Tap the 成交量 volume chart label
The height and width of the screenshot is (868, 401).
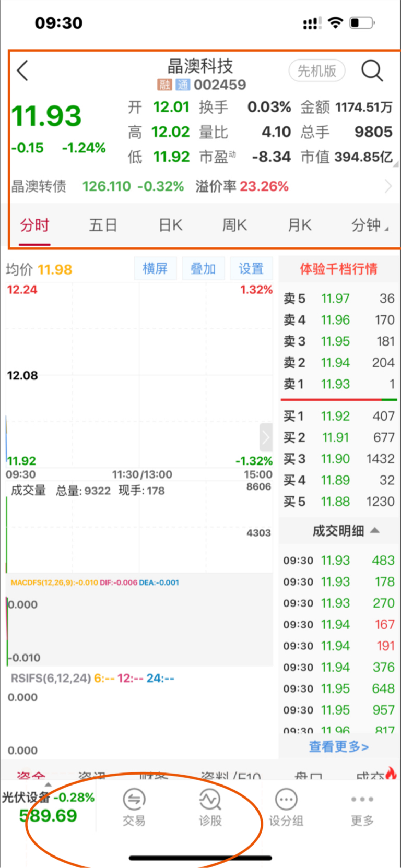tap(28, 491)
